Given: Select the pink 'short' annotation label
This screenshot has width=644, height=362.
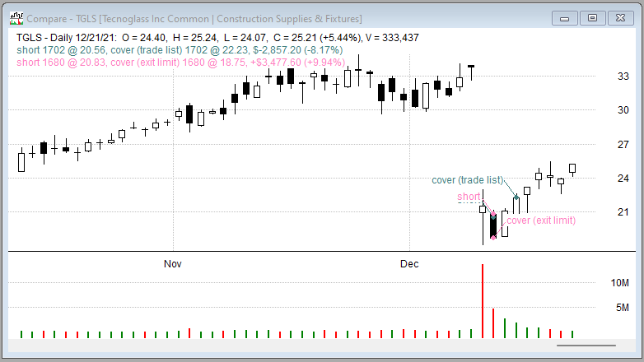Looking at the screenshot, I should pyautogui.click(x=469, y=197).
